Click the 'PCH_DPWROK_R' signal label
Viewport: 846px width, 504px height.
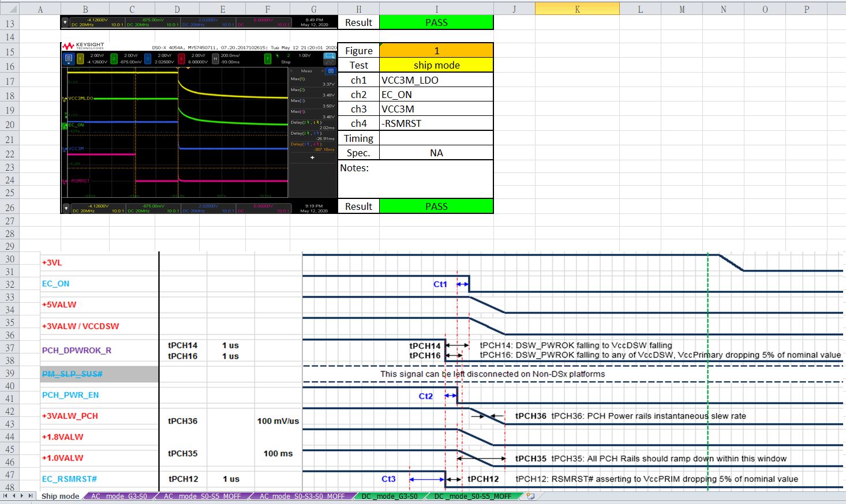click(x=77, y=350)
